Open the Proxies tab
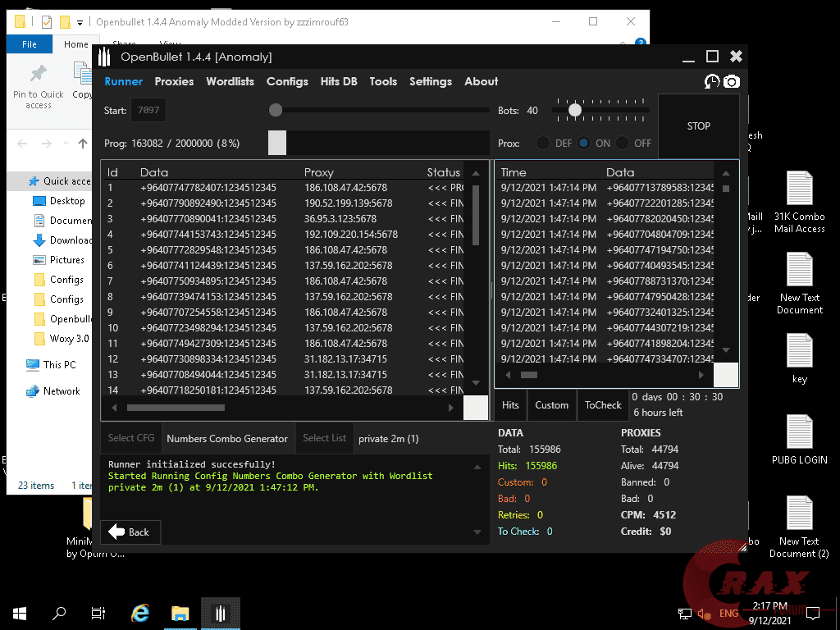 (174, 81)
